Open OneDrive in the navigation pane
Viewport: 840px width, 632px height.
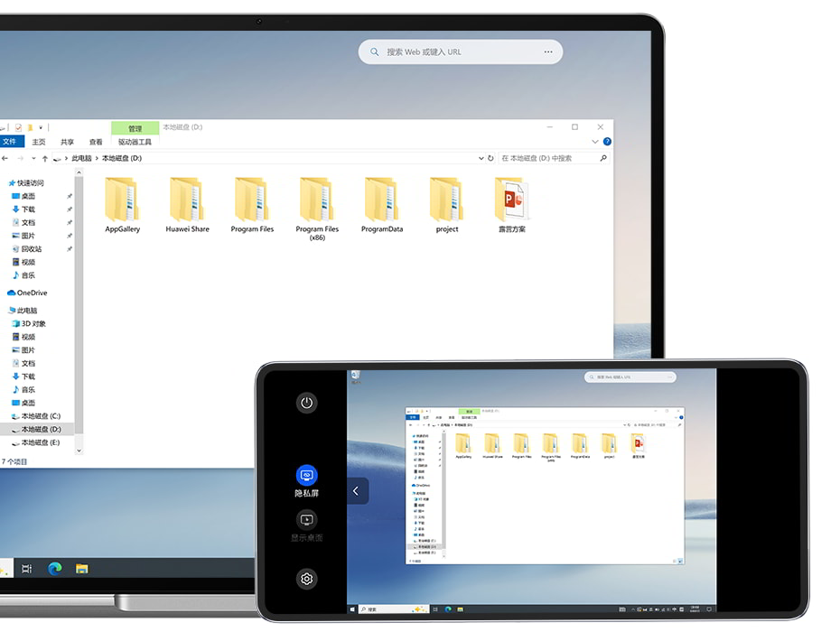[31, 293]
